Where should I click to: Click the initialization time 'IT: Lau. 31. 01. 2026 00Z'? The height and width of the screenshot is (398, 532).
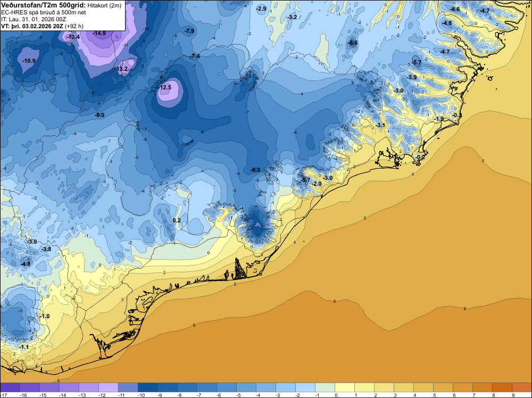[x=34, y=19]
